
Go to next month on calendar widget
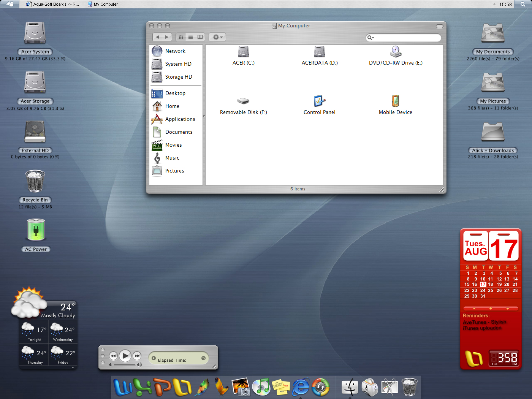[x=508, y=309]
